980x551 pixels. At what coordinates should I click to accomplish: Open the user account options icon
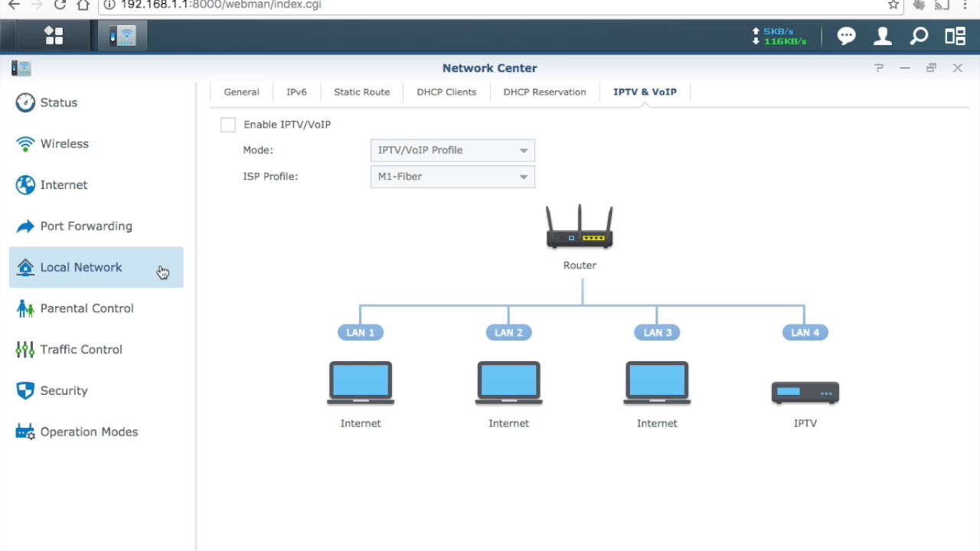(x=883, y=36)
